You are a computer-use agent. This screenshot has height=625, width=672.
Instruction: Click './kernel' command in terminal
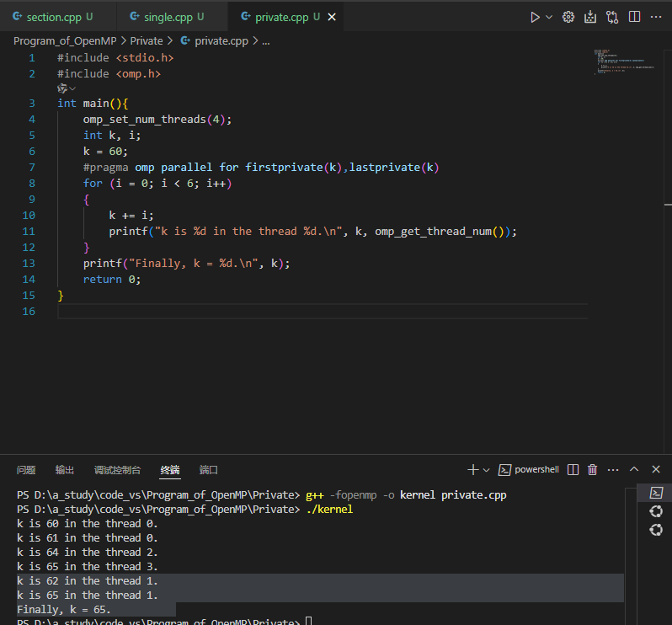pyautogui.click(x=329, y=510)
